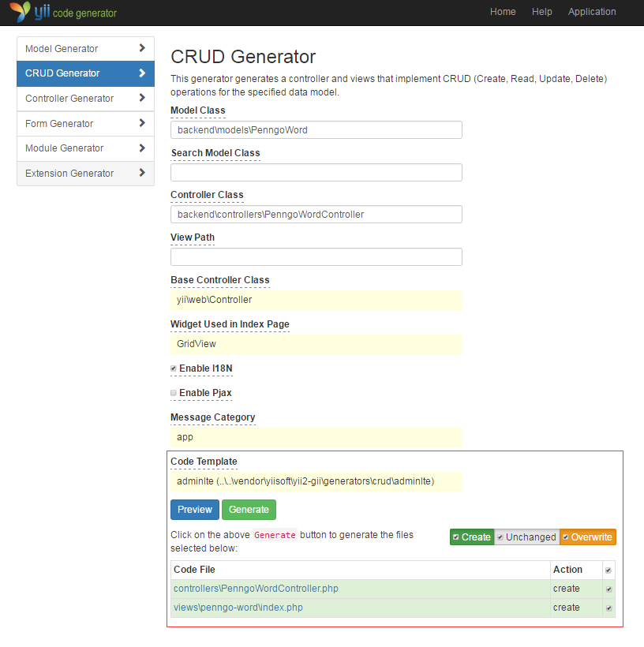Open the Widget Used in Index Page dropdown
This screenshot has width=644, height=647.
tap(316, 344)
